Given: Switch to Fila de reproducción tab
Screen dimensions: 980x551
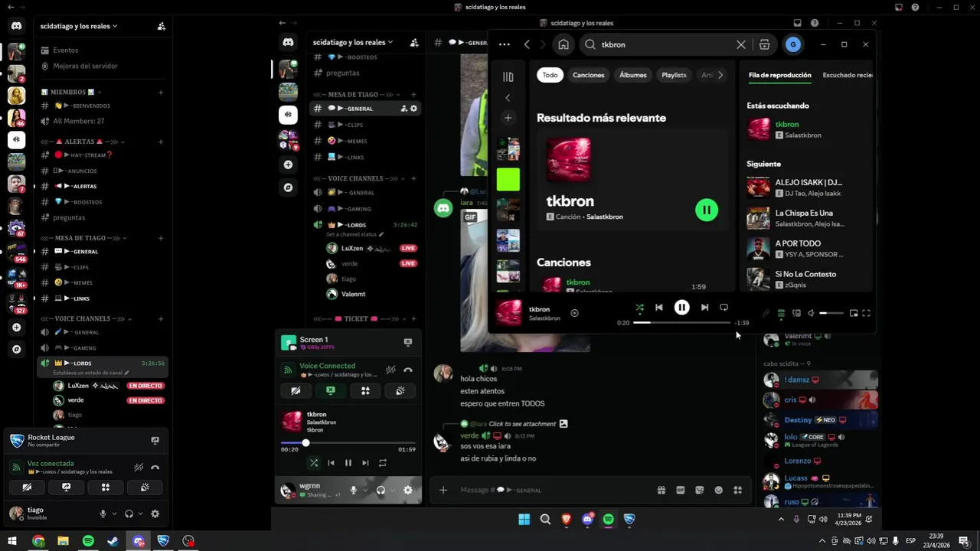Looking at the screenshot, I should (x=779, y=75).
